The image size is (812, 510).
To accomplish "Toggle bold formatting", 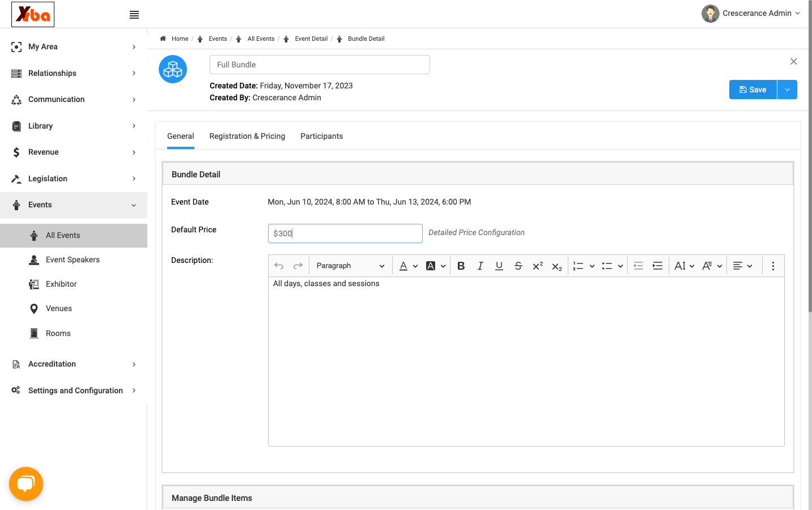I will (x=461, y=266).
